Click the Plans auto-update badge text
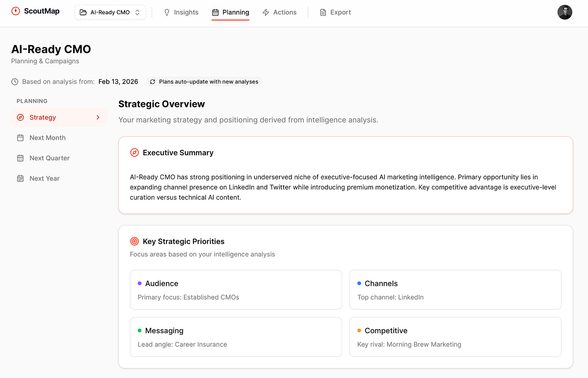The width and height of the screenshot is (588, 378). pyautogui.click(x=209, y=82)
